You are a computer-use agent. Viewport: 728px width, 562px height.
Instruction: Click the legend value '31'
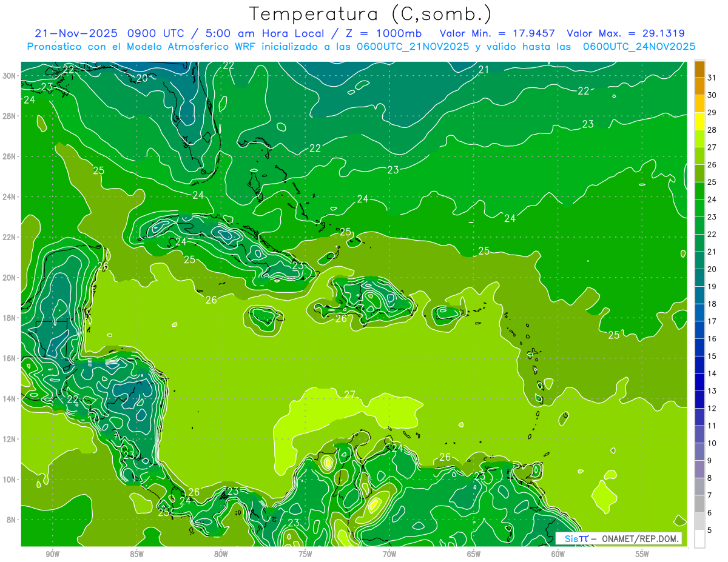[x=712, y=78]
